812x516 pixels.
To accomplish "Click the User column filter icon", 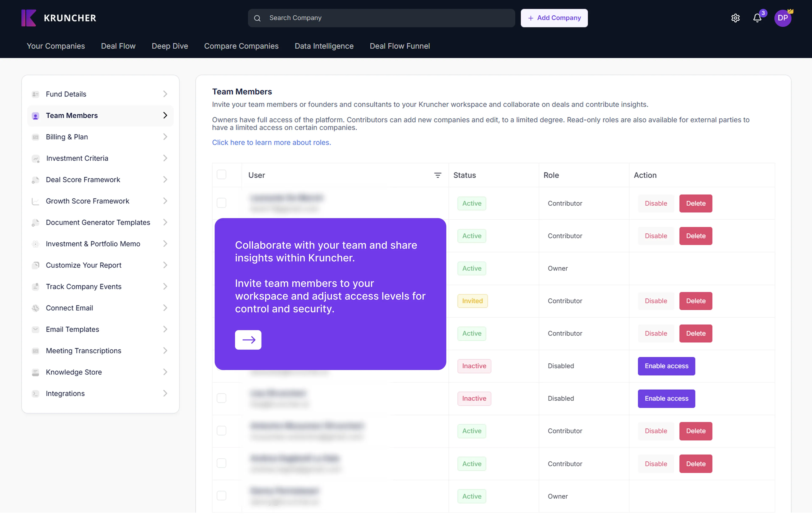I will [437, 175].
